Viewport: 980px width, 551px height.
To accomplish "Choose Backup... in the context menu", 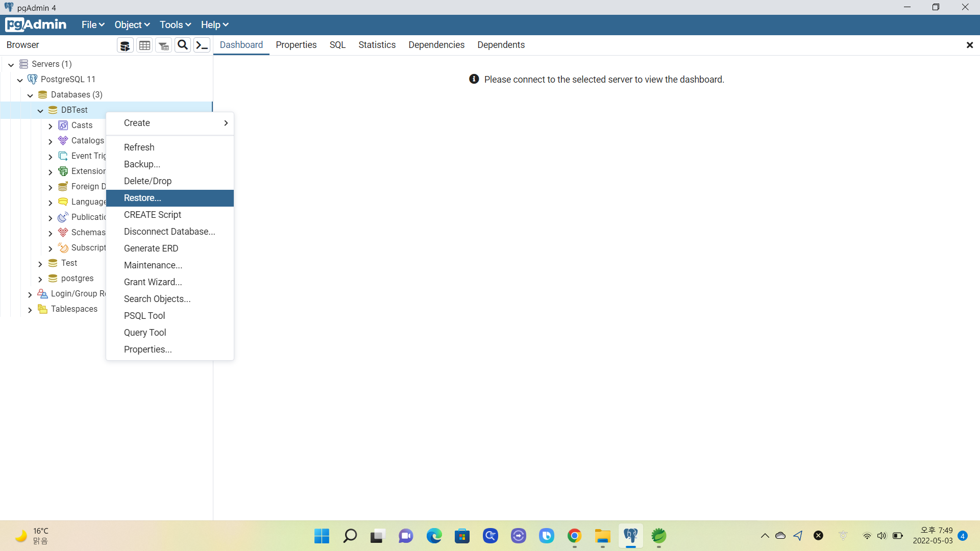I will coord(142,164).
